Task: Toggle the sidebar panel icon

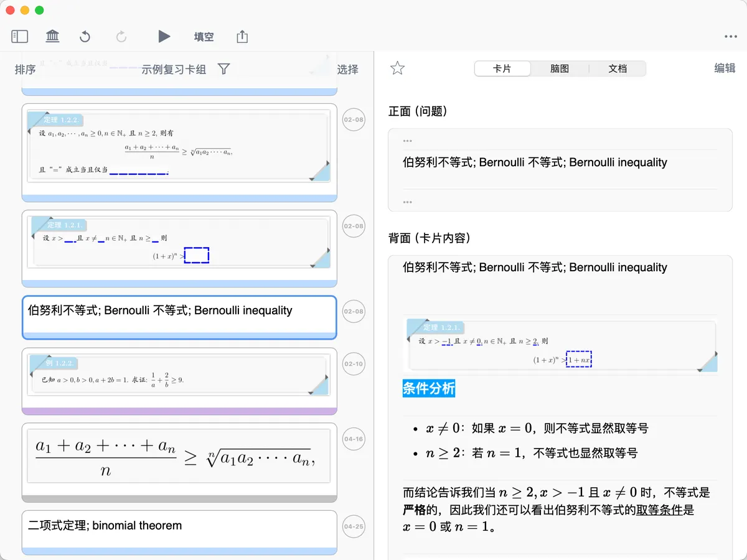Action: (20, 37)
